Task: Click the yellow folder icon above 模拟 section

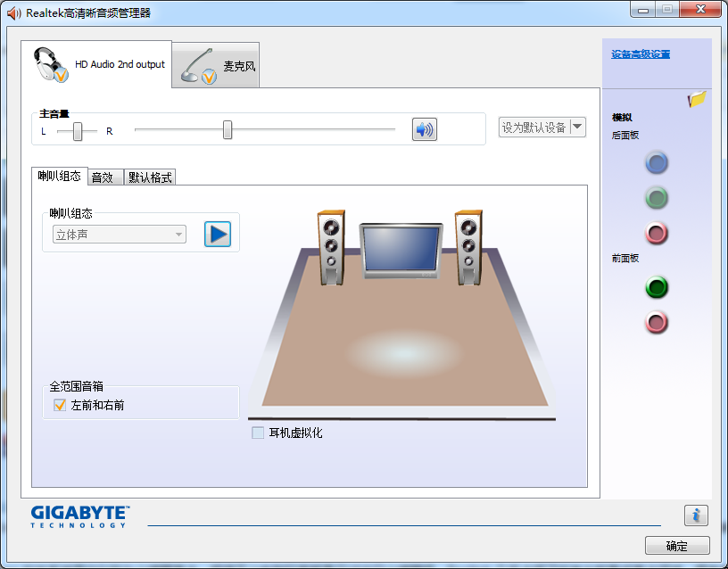Action: pos(695,101)
